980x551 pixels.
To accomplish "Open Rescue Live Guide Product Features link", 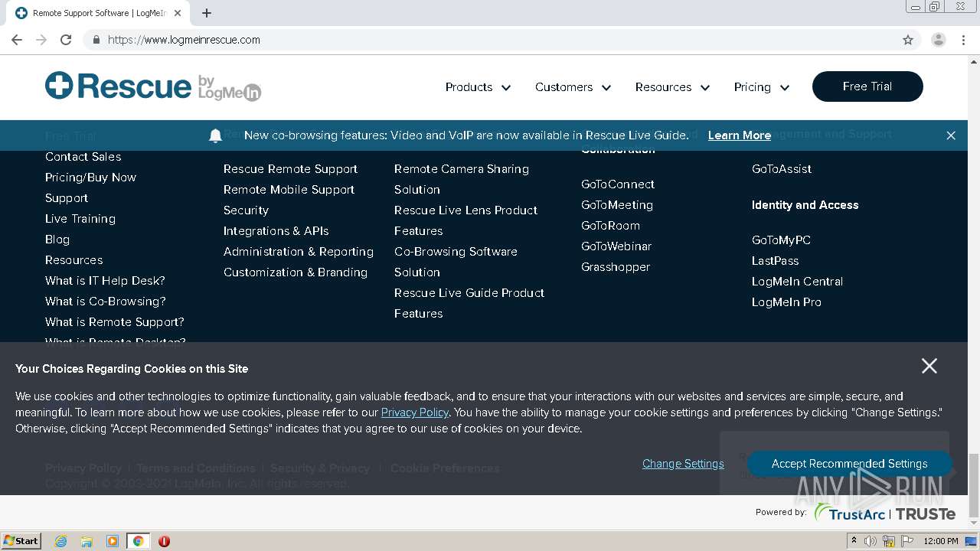I will tap(469, 303).
